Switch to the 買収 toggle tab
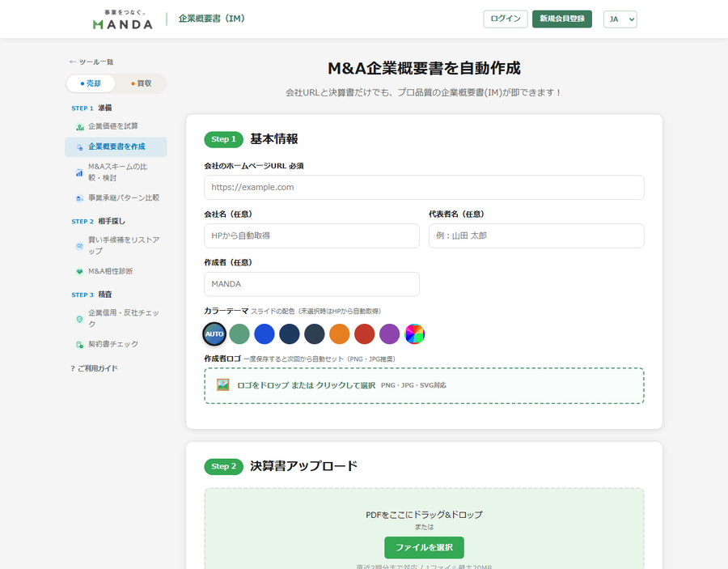The height and width of the screenshot is (569, 728). coord(141,83)
